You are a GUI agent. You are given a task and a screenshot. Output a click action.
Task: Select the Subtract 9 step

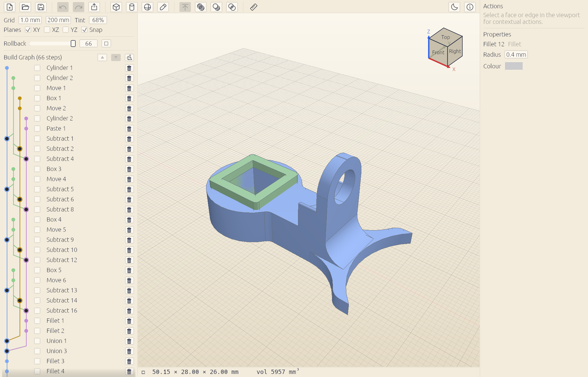(60, 240)
